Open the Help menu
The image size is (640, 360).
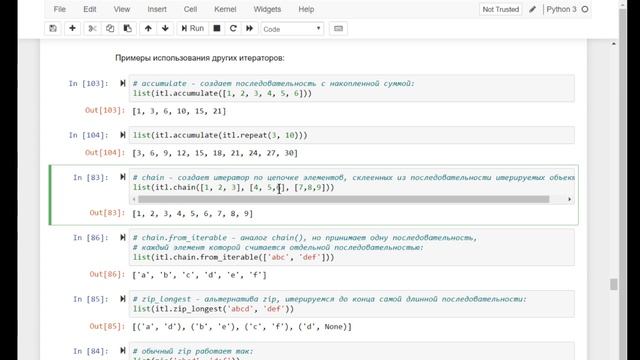[306, 9]
